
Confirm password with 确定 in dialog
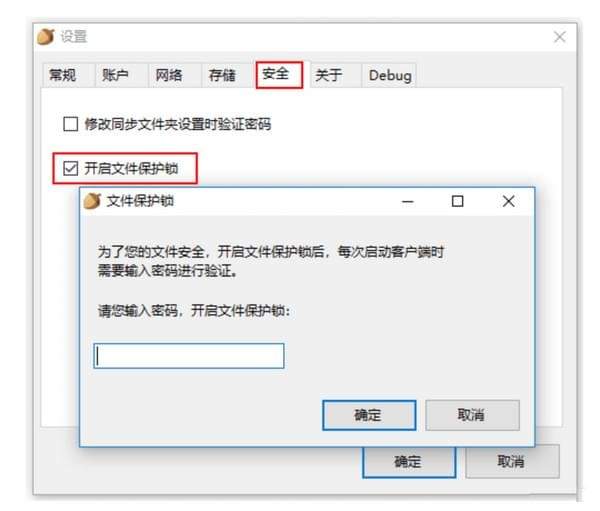tap(369, 415)
